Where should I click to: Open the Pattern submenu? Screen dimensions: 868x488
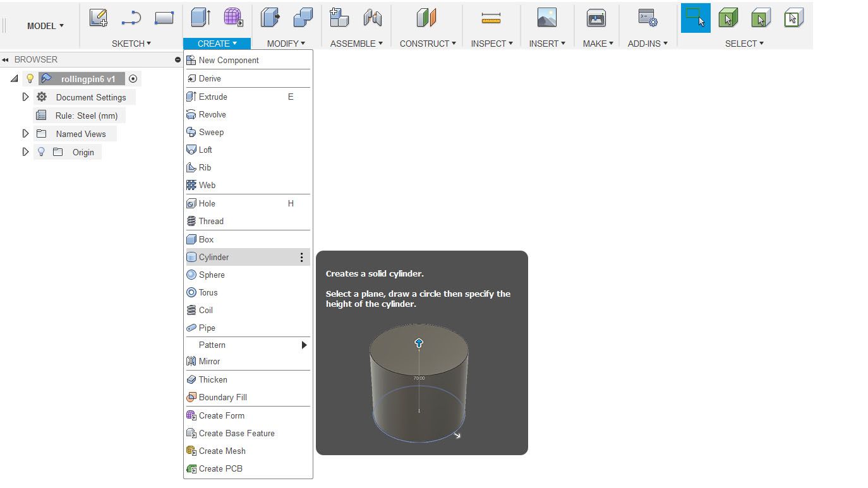tap(248, 345)
